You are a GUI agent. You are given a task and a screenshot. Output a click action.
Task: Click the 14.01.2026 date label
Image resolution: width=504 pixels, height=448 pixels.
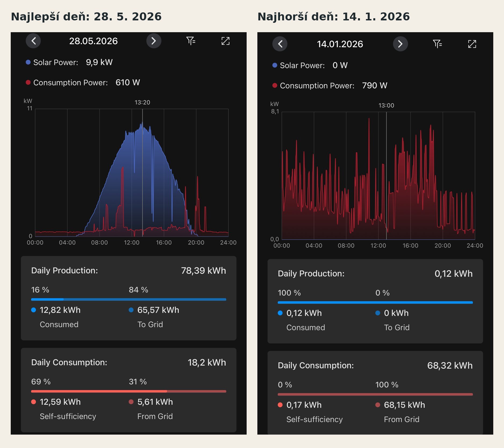340,44
